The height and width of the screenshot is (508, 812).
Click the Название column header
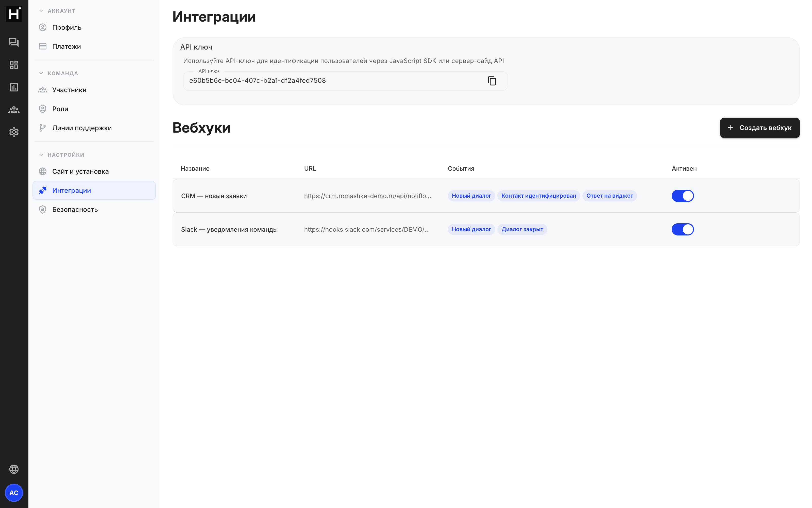pos(195,169)
